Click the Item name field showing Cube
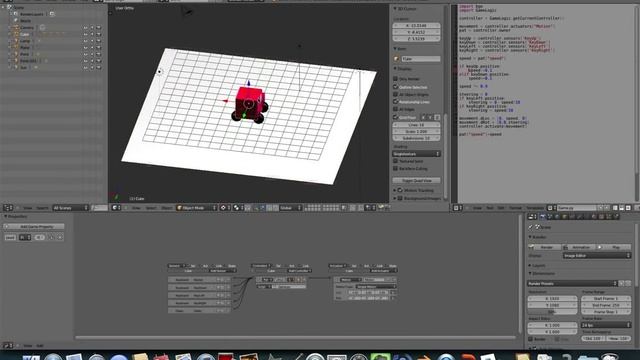 [x=421, y=59]
